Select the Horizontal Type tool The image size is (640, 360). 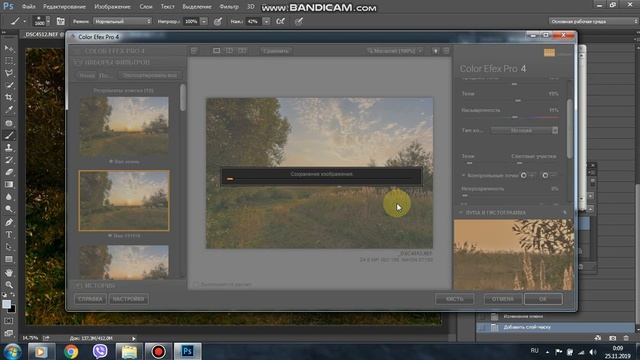tap(9, 235)
